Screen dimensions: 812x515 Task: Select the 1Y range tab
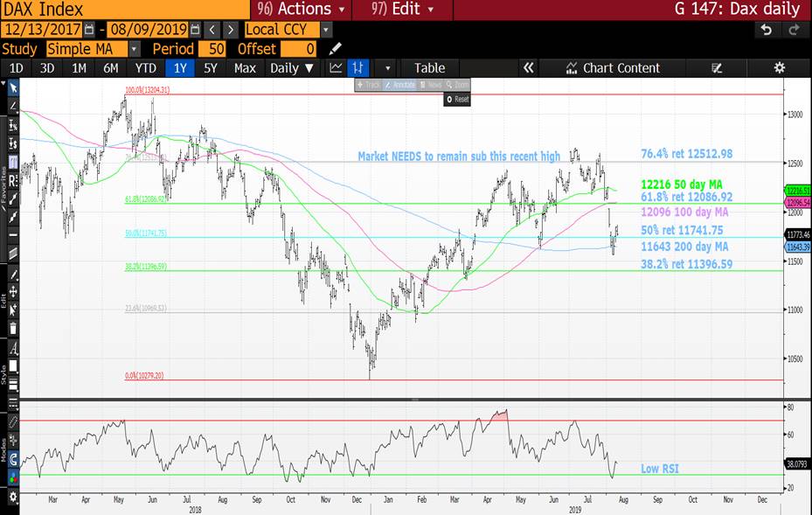[x=180, y=68]
